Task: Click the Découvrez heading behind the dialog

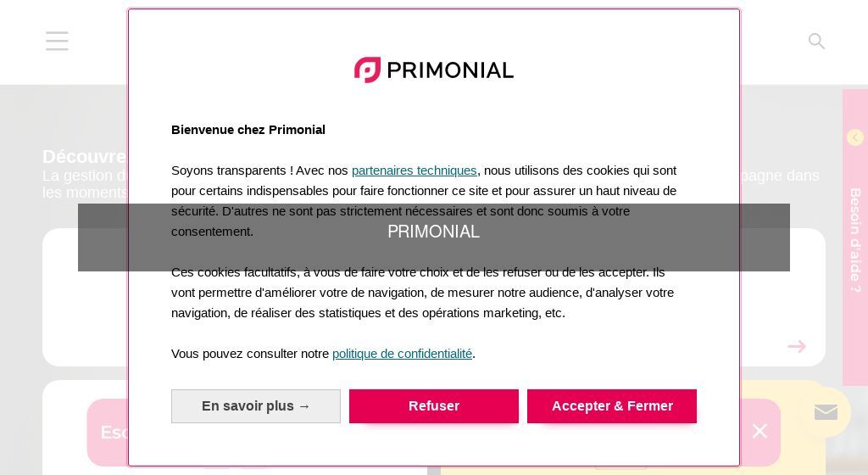Action: pos(85,157)
